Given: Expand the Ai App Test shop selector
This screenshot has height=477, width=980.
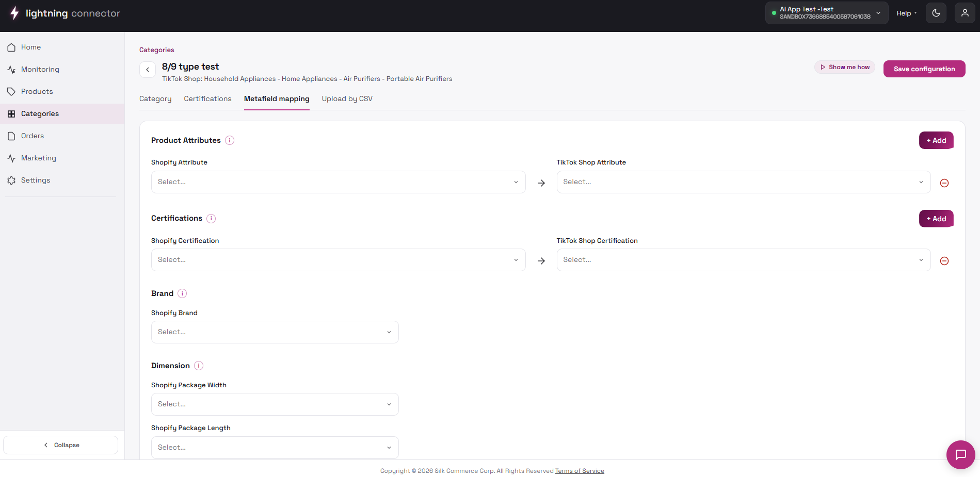Looking at the screenshot, I should point(826,13).
